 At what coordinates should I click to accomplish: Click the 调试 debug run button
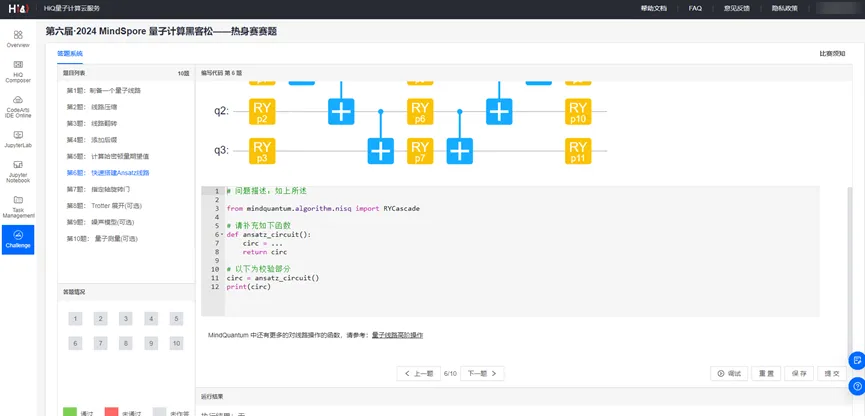click(x=729, y=373)
